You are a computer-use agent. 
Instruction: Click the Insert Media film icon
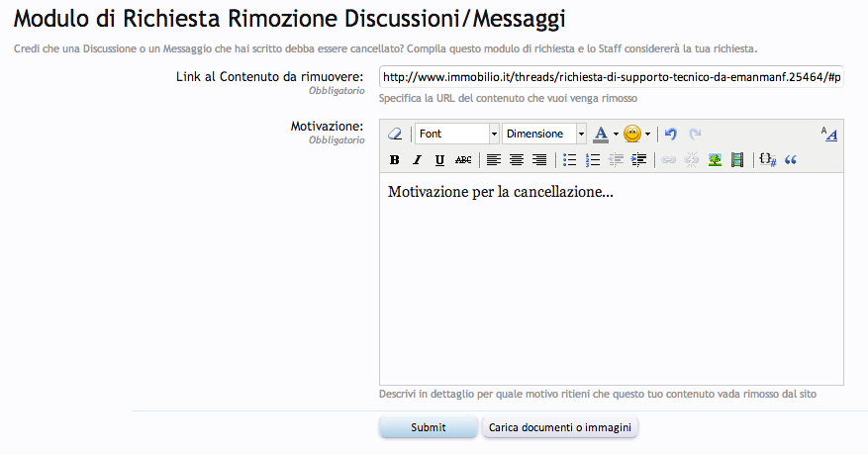click(x=737, y=160)
